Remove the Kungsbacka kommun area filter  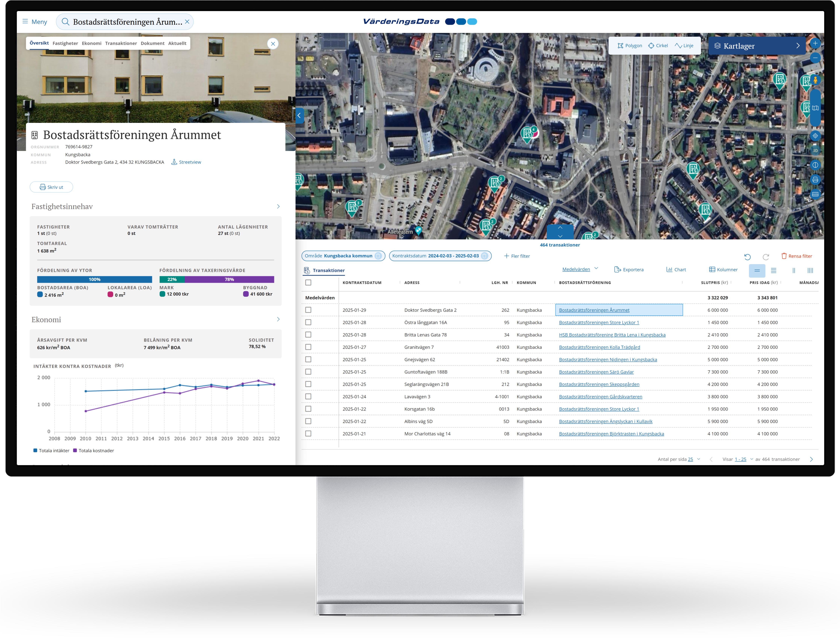pos(378,256)
